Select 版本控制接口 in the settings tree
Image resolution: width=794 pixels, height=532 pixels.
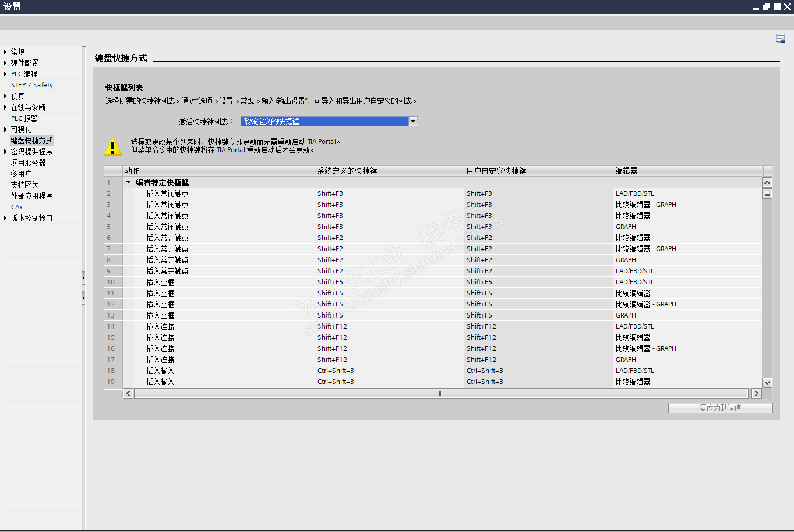(31, 218)
